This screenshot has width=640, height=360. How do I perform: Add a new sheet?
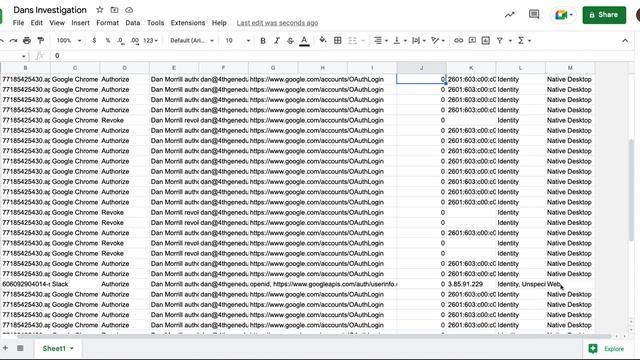click(x=5, y=348)
